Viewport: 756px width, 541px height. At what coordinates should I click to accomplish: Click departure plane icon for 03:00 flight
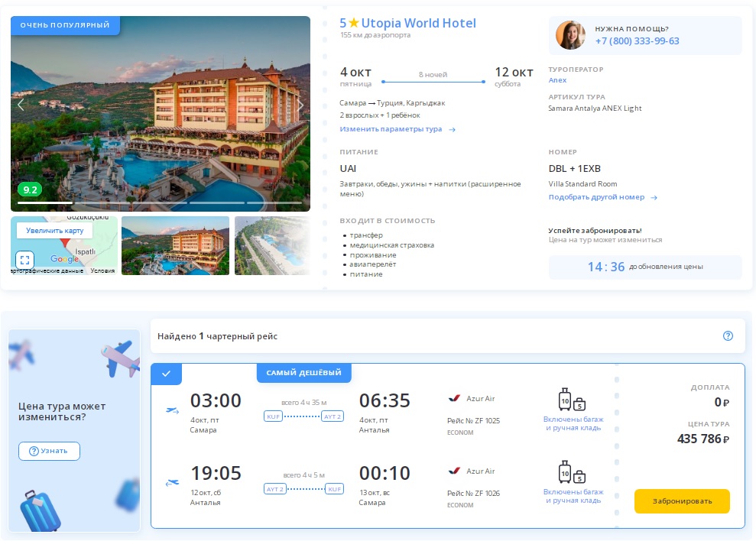tap(173, 410)
